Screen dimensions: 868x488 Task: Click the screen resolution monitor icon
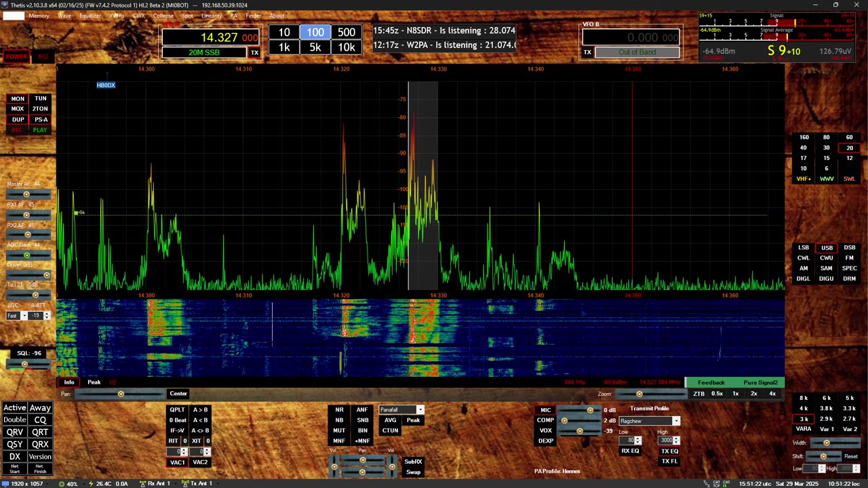pos(5,483)
